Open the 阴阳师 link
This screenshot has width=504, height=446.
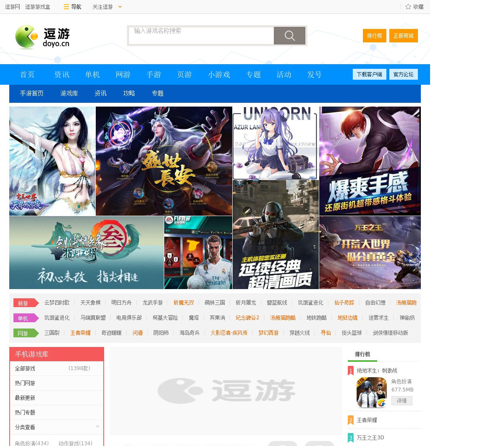pos(161,333)
